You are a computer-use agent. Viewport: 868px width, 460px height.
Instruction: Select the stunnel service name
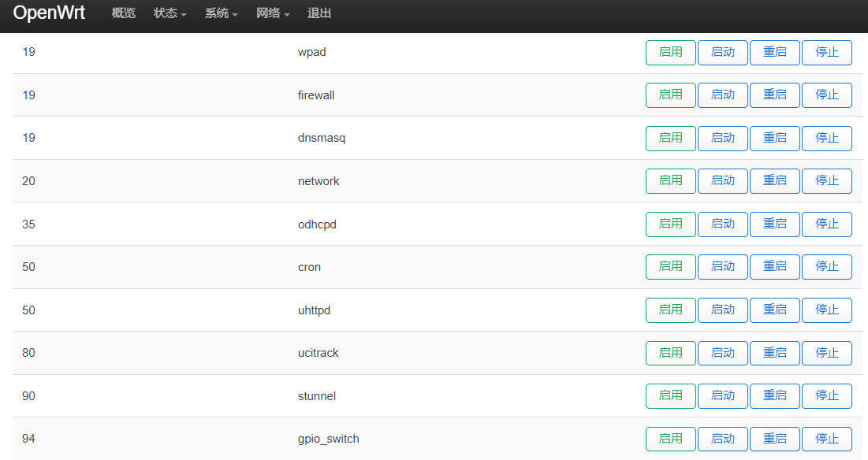tap(317, 396)
